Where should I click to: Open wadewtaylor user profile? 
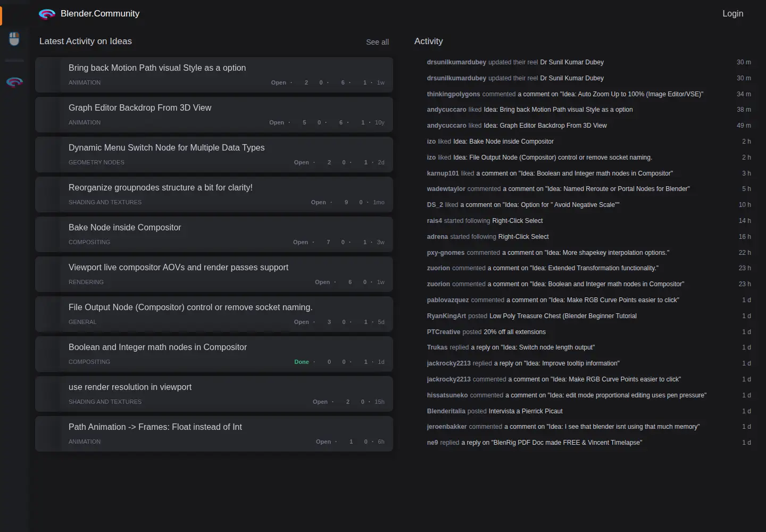[x=446, y=189]
